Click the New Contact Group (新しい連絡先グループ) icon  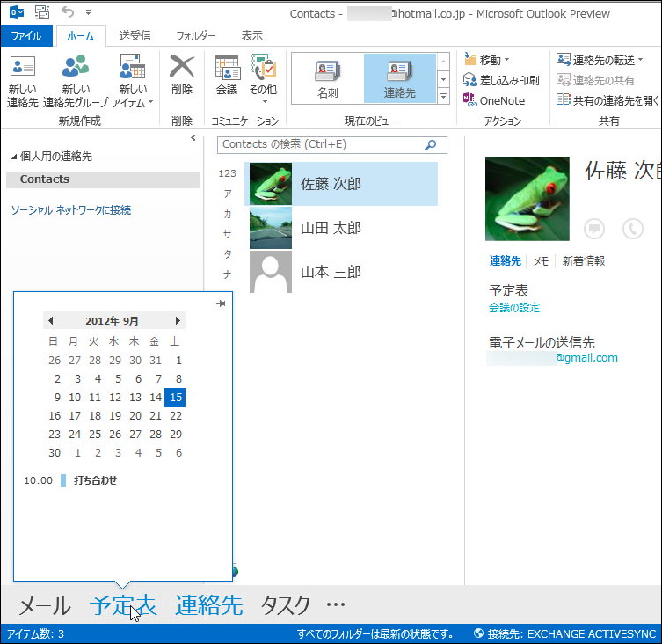pos(76,66)
